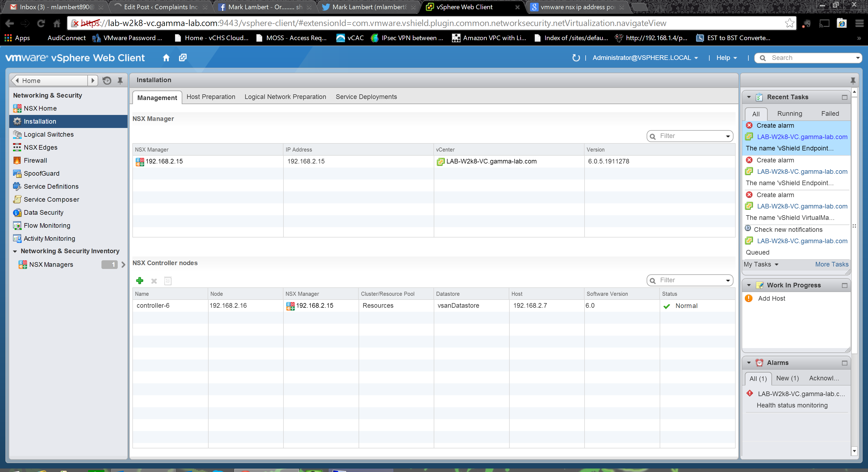Maximize the Recent Tasks panel
868x472 pixels.
click(844, 97)
